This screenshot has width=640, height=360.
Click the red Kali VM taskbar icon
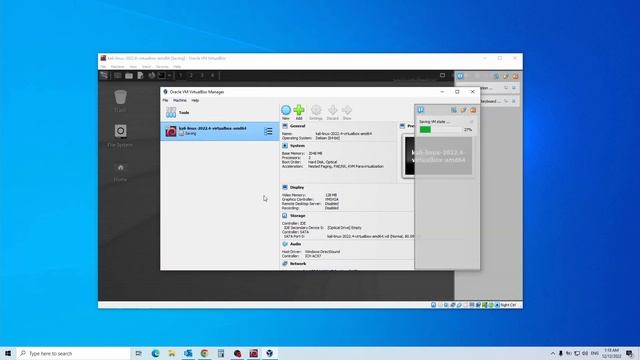tap(253, 353)
